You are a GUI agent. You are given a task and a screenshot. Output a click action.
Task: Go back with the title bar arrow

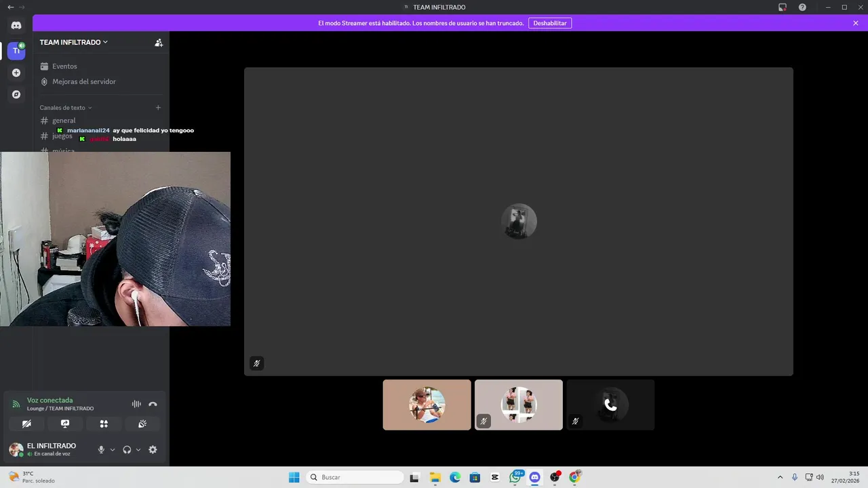10,7
